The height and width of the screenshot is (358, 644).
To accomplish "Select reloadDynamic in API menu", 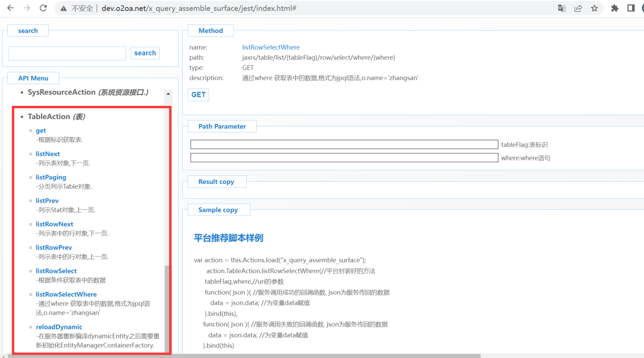I will [59, 327].
